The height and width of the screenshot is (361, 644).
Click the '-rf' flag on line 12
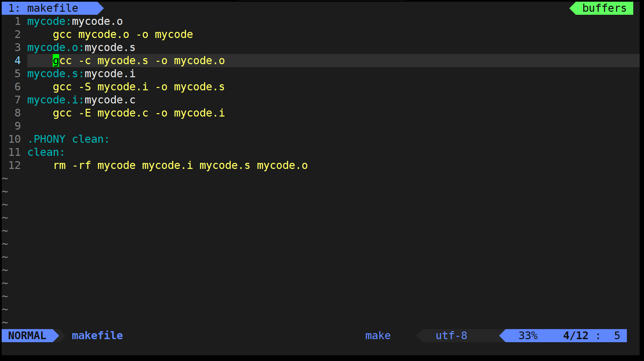pos(82,165)
